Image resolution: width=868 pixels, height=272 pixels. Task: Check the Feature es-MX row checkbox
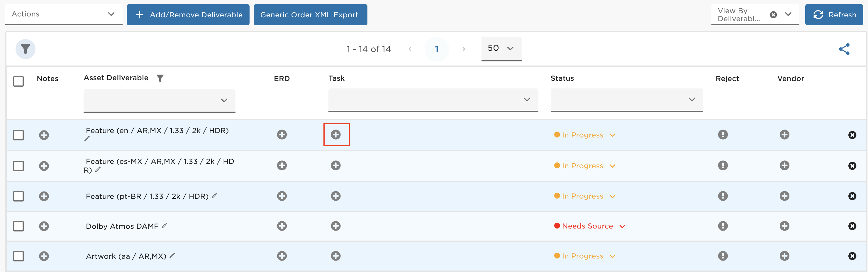pyautogui.click(x=18, y=166)
